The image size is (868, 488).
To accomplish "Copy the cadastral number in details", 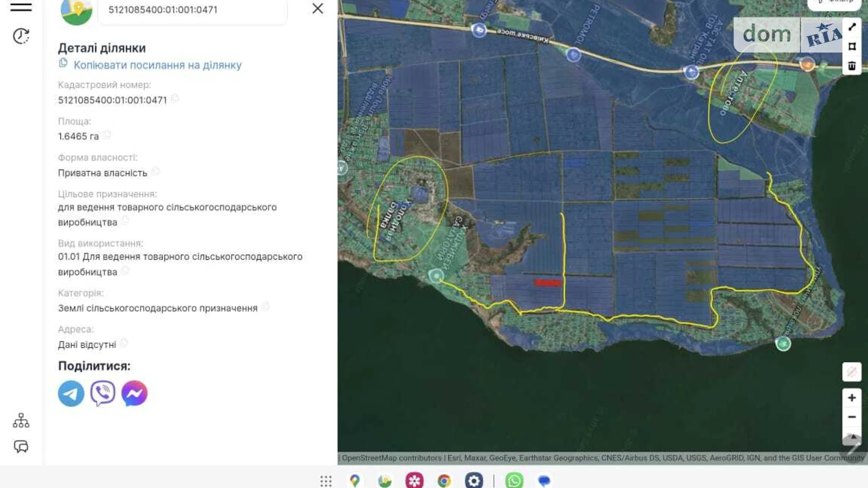I will tap(175, 99).
